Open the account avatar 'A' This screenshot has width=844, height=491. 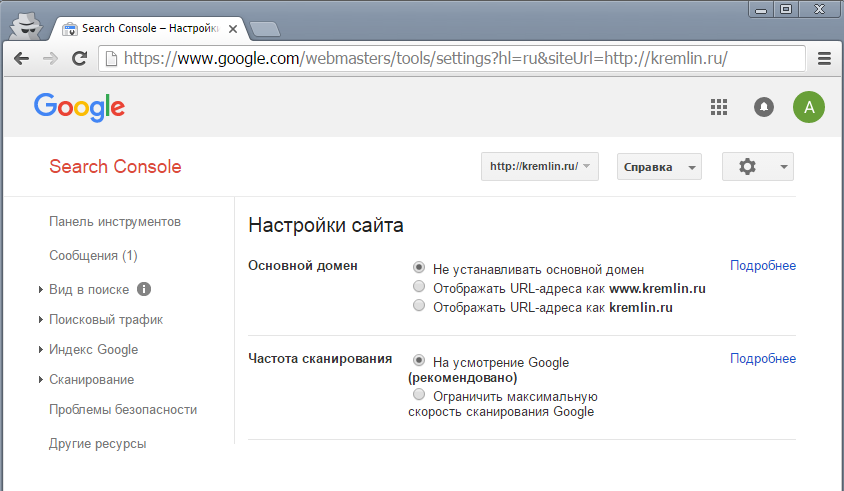click(808, 107)
